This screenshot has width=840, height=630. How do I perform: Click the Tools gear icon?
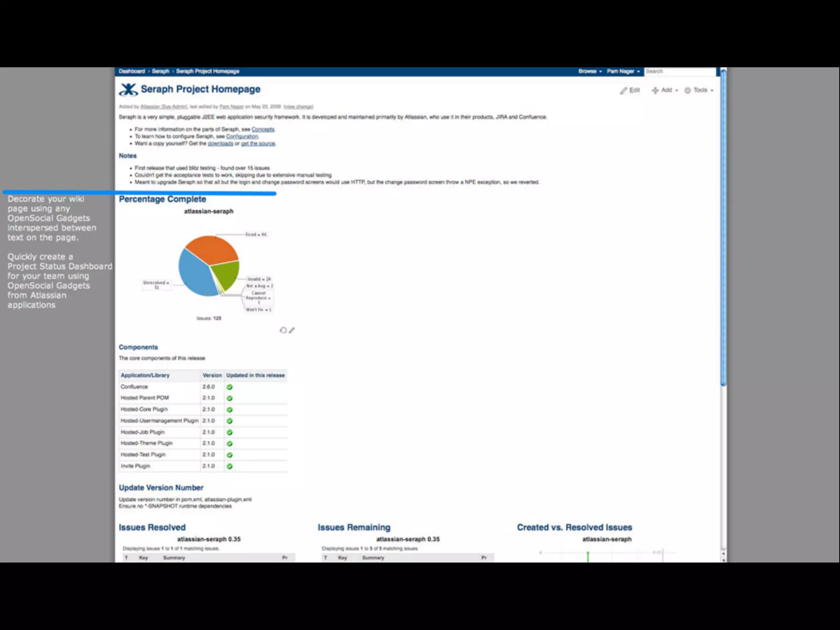687,90
